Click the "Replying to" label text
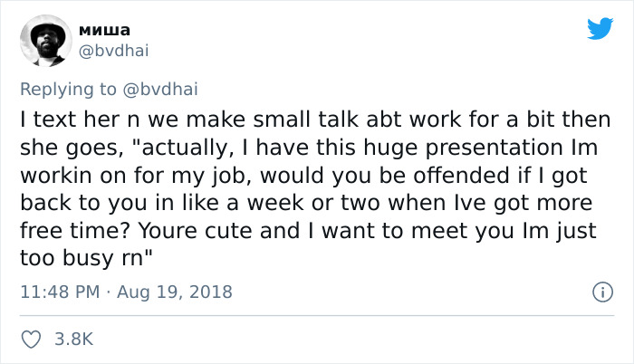This screenshot has width=634, height=364. 68,89
